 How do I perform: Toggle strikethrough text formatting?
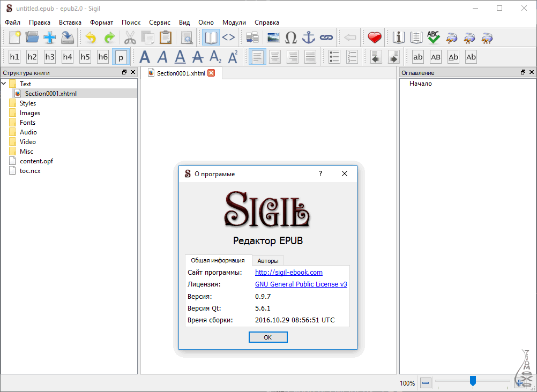pyautogui.click(x=198, y=57)
